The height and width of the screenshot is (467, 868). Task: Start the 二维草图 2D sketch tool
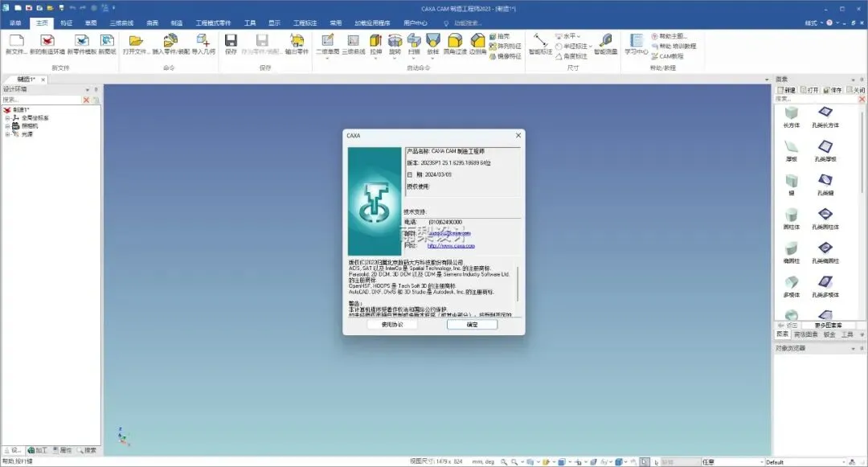click(x=327, y=40)
